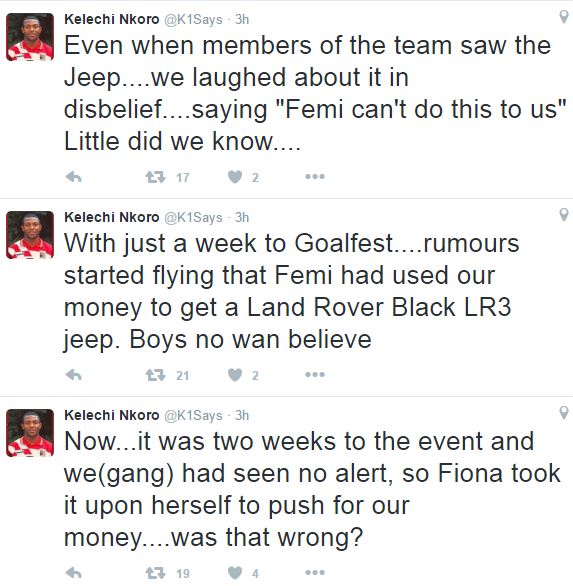Viewport: 573px width, 586px height.
Task: Click the 3h timestamp on the first tweet
Action: point(242,19)
